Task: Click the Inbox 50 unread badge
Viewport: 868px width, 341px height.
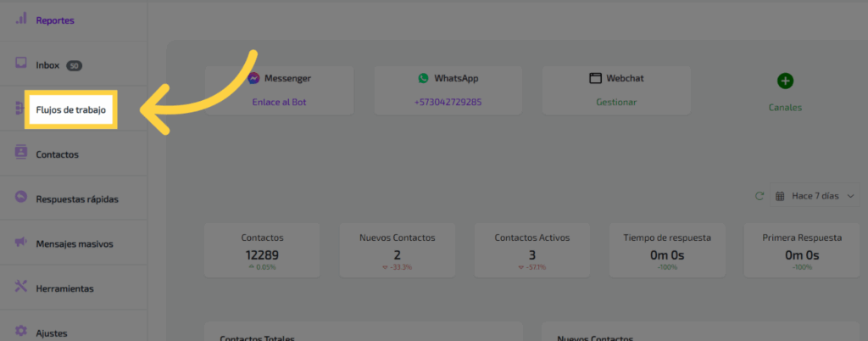Action: 74,65
